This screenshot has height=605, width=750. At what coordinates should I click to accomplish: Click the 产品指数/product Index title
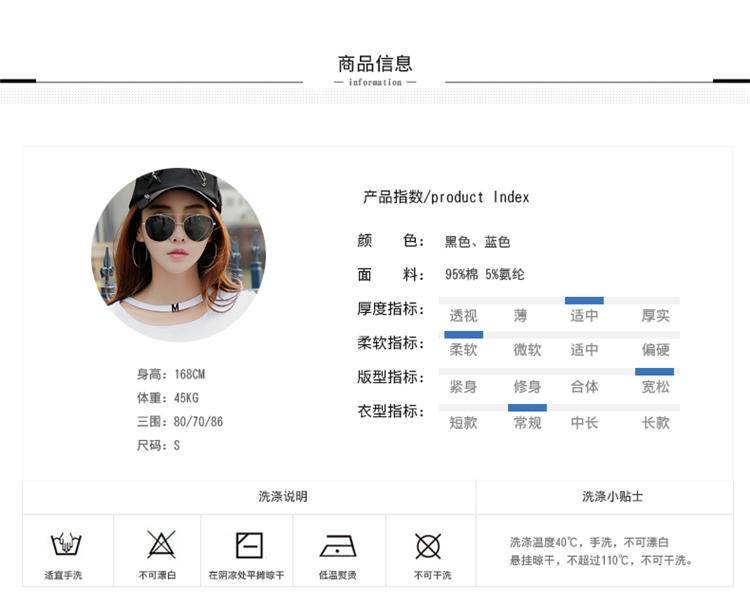click(446, 197)
